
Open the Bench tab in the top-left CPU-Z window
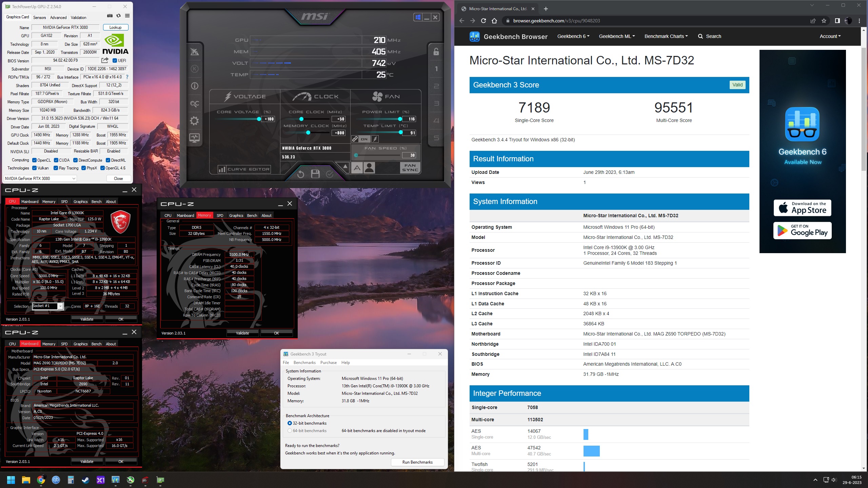coord(97,202)
